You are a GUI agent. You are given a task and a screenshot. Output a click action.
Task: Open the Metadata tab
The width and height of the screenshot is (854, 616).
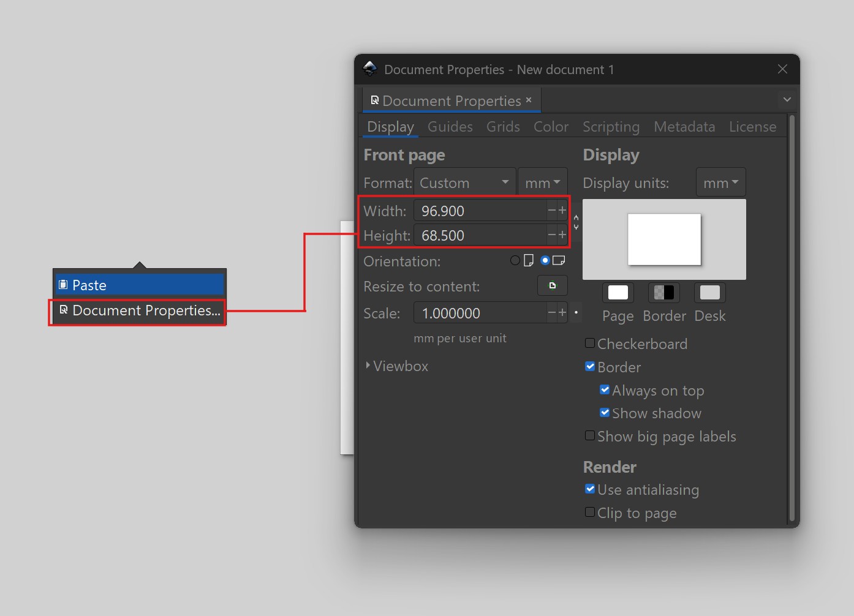[684, 127]
